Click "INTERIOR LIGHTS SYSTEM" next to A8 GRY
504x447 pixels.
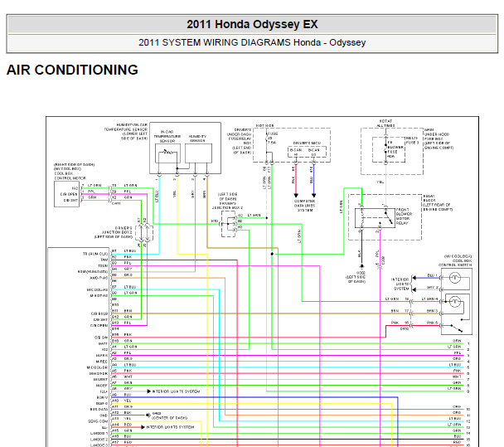pos(176,391)
